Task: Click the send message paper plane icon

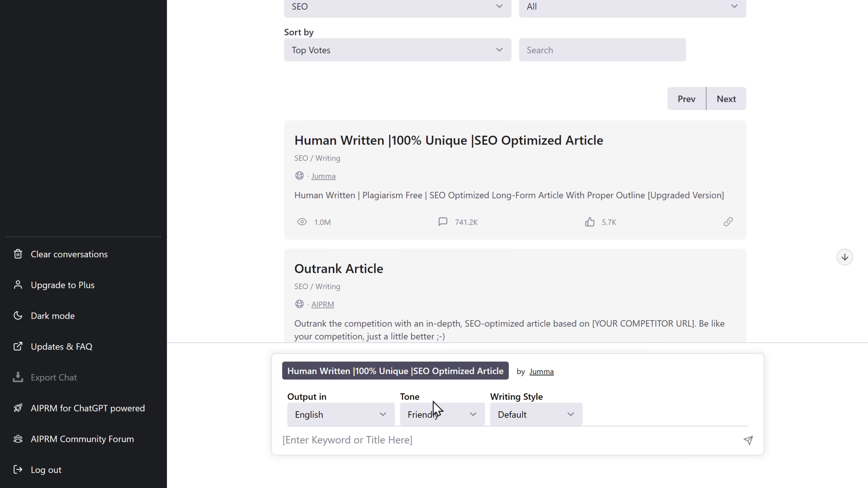Action: 748,440
